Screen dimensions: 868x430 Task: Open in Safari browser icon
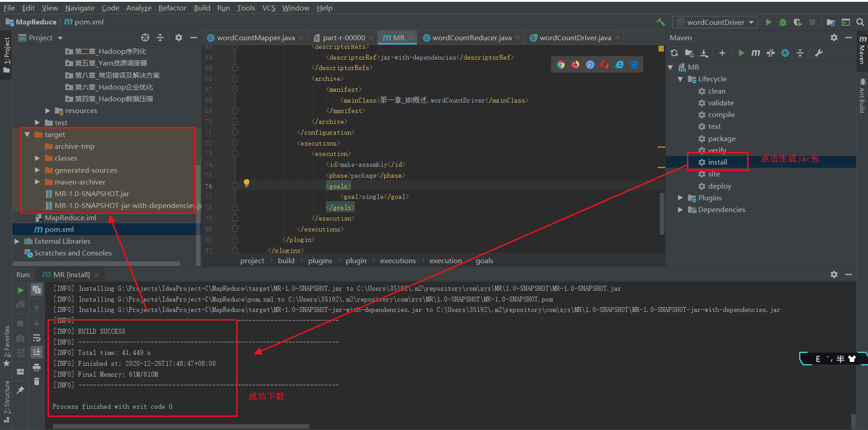pyautogui.click(x=590, y=65)
